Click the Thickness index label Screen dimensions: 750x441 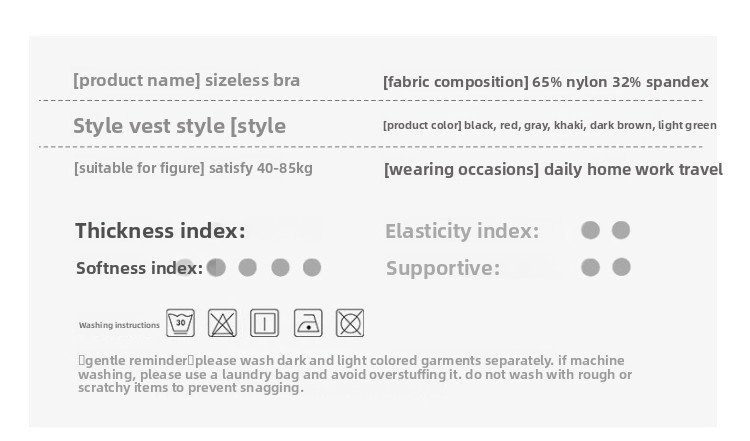pyautogui.click(x=160, y=231)
